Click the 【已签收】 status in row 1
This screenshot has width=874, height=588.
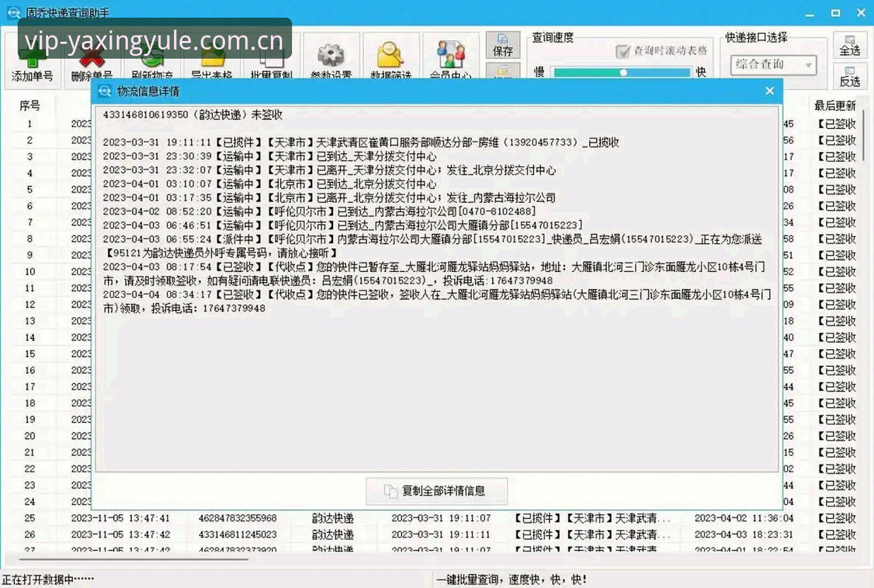coord(837,124)
